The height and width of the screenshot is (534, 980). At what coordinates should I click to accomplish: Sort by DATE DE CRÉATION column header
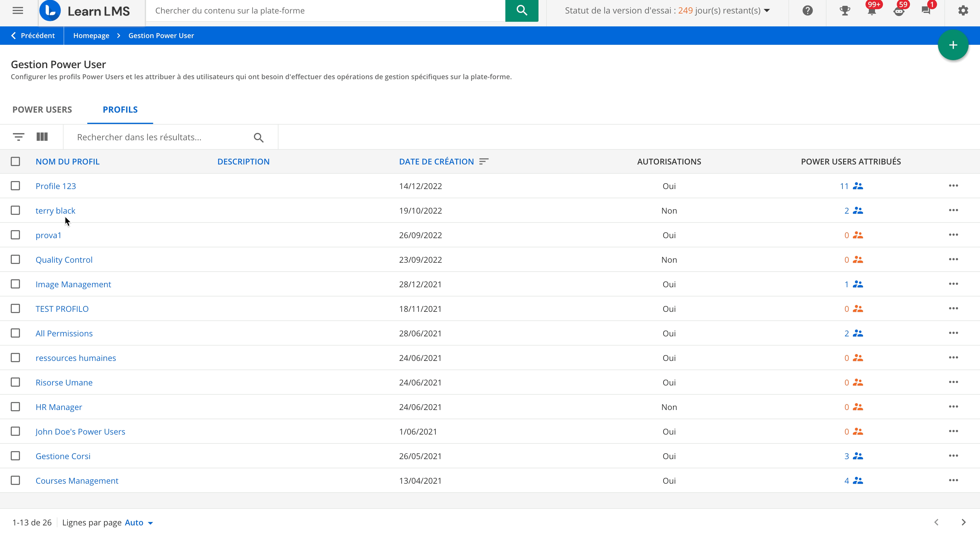436,162
